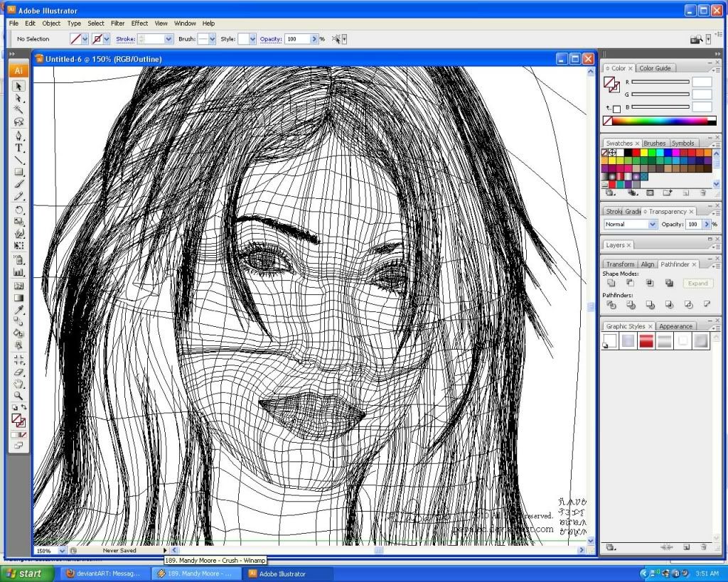Select the Rectangle tool
This screenshot has height=582, width=728.
pos(18,172)
